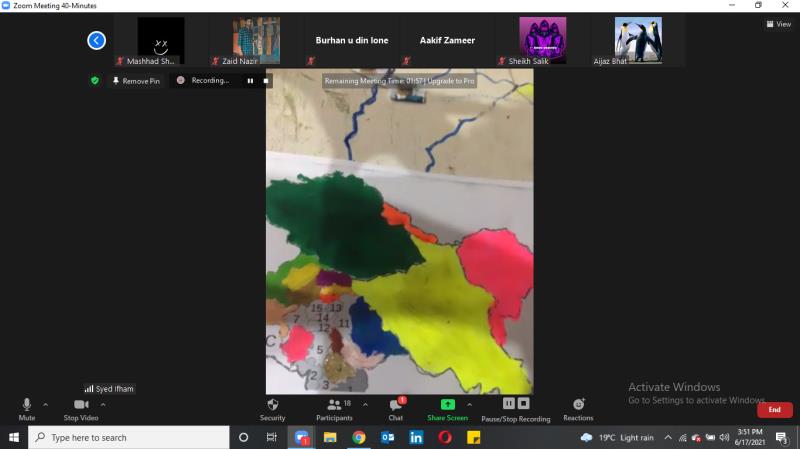Select Sheikh Salik's video thumbnail
Screen dimensions: 800x449
pos(542,41)
